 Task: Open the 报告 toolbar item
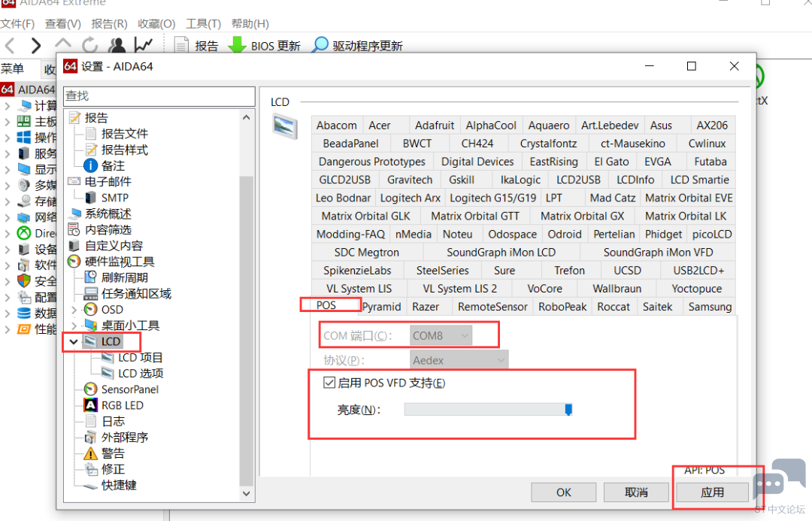click(196, 46)
